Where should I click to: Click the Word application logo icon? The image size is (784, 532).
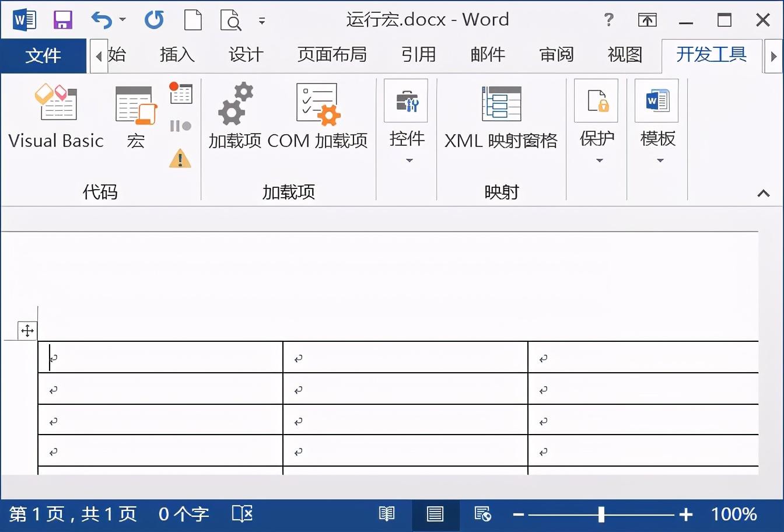[x=24, y=20]
